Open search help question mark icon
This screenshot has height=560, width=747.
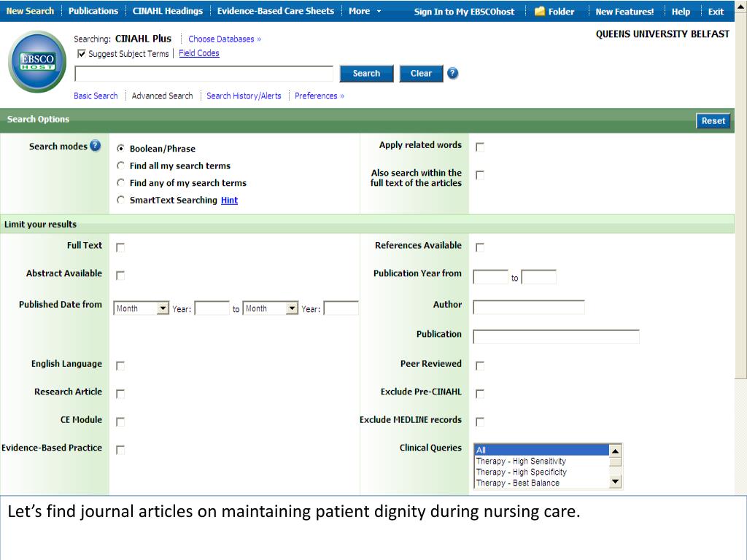(x=452, y=74)
